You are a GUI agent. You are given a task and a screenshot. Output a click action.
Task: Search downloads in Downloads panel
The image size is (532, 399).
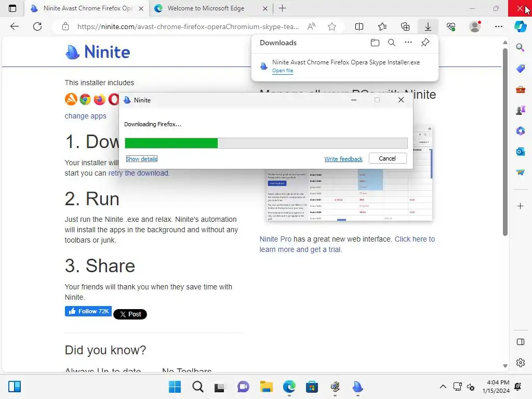(x=392, y=43)
